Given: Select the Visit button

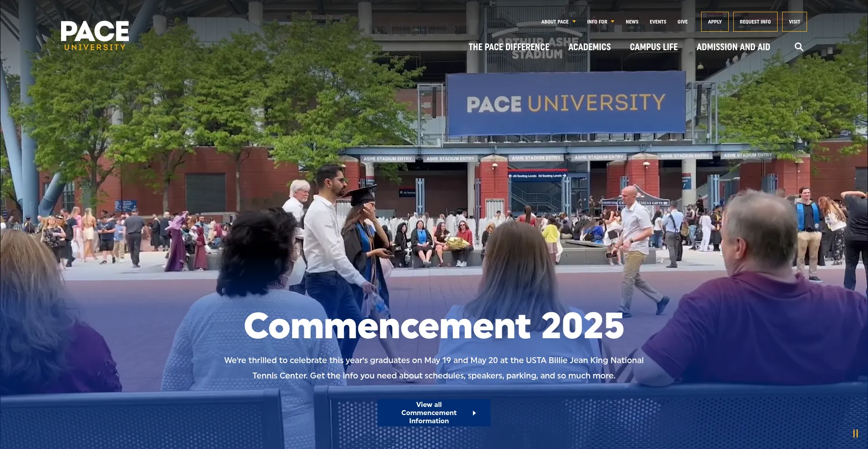Looking at the screenshot, I should pos(794,22).
